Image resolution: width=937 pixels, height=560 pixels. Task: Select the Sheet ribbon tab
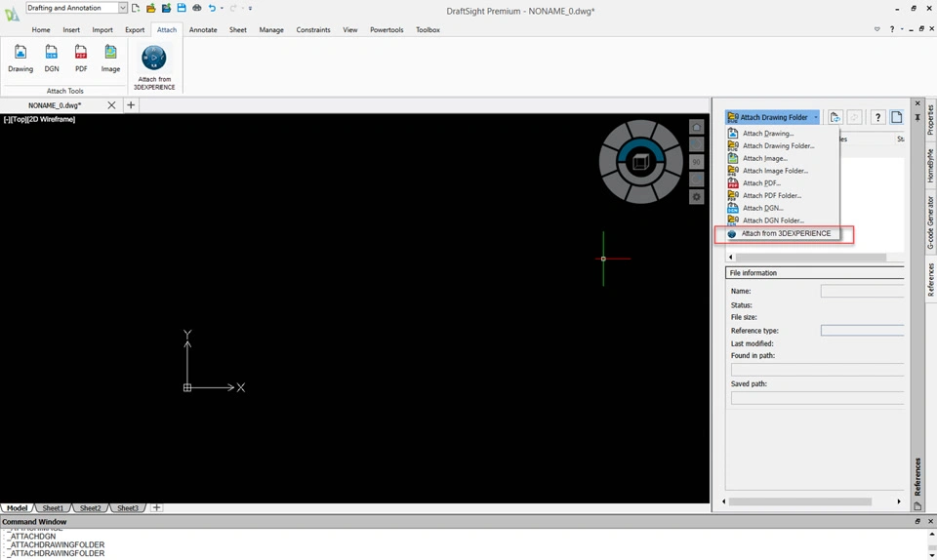coord(238,30)
